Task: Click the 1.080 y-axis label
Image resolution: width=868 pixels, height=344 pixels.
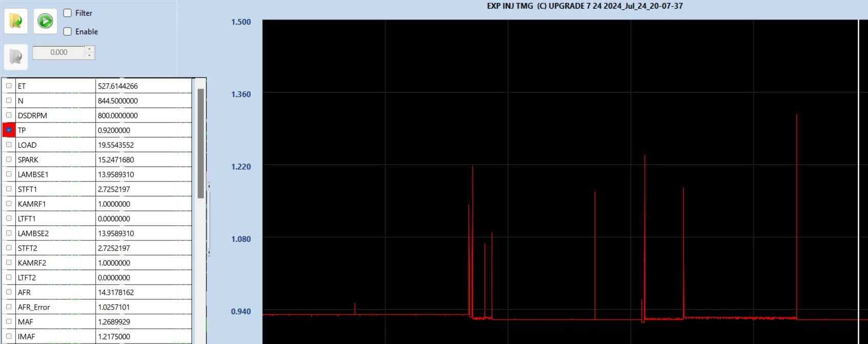Action: click(x=241, y=239)
